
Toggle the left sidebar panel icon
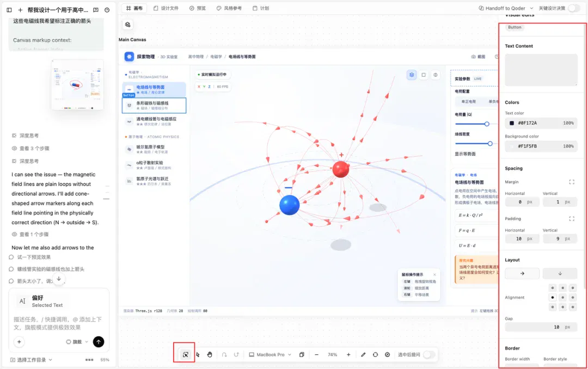[x=9, y=10]
